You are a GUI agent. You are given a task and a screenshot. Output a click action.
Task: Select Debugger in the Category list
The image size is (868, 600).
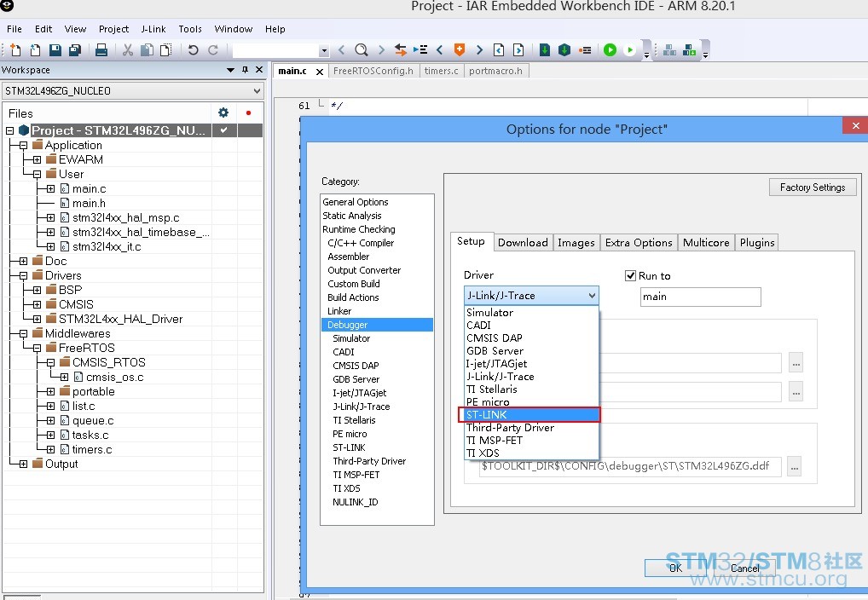pyautogui.click(x=377, y=325)
